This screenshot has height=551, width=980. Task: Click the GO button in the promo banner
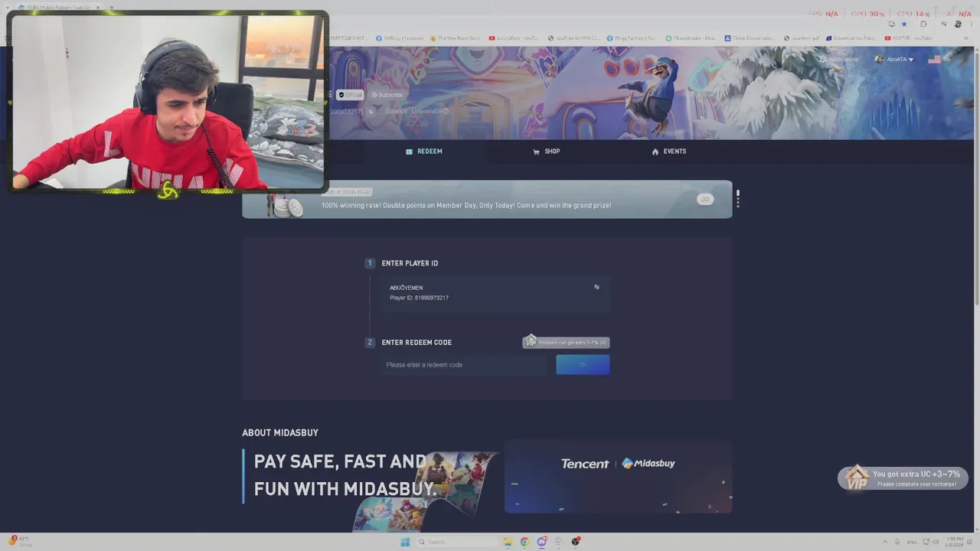tap(705, 199)
